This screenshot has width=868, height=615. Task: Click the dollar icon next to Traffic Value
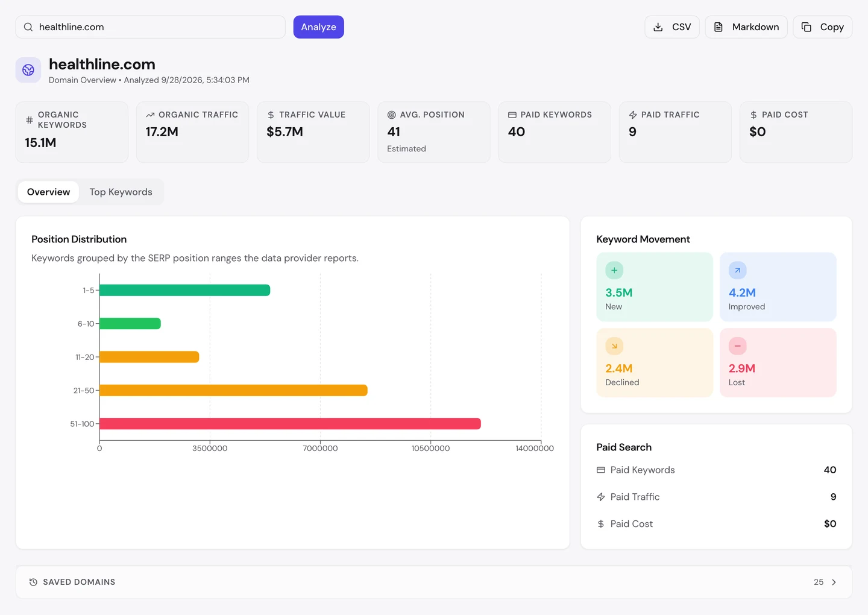pos(271,115)
